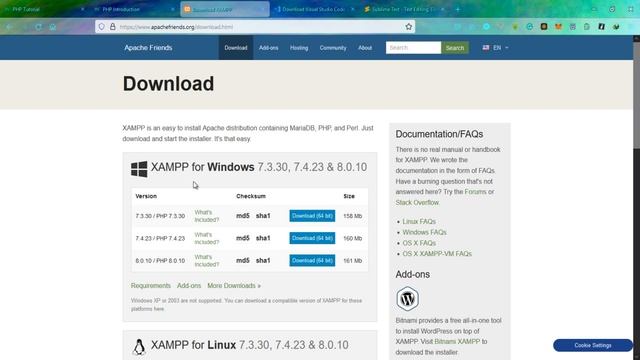Click the lock icon in the address bar
Viewport: 640px width, 360px height.
[113, 27]
